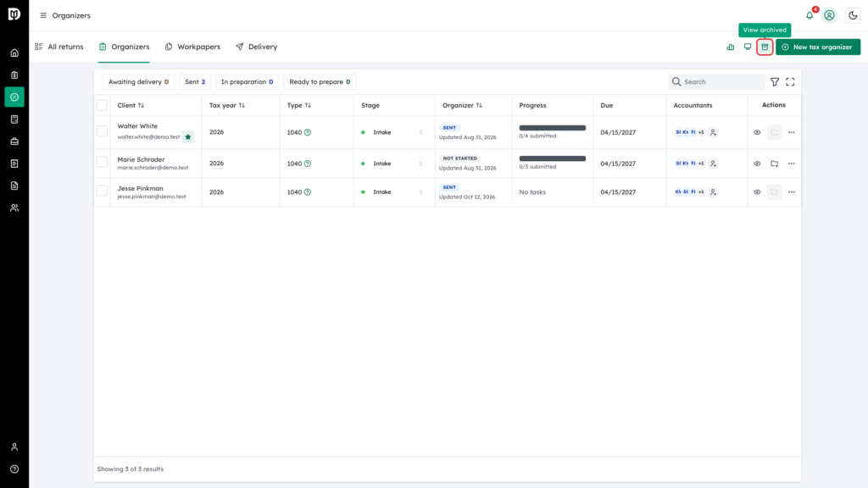Open the notifications bell
This screenshot has width=868, height=488.
coord(810,15)
